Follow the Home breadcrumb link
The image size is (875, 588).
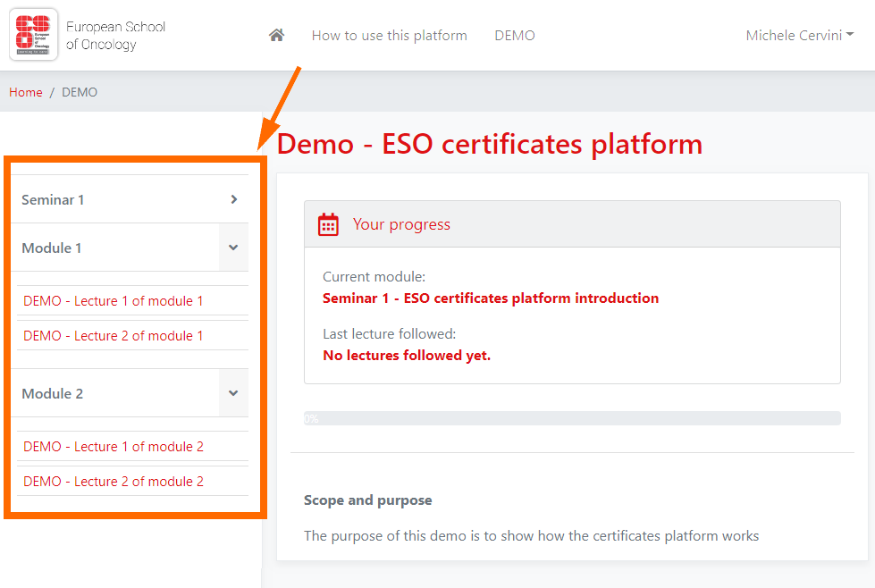pyautogui.click(x=26, y=92)
